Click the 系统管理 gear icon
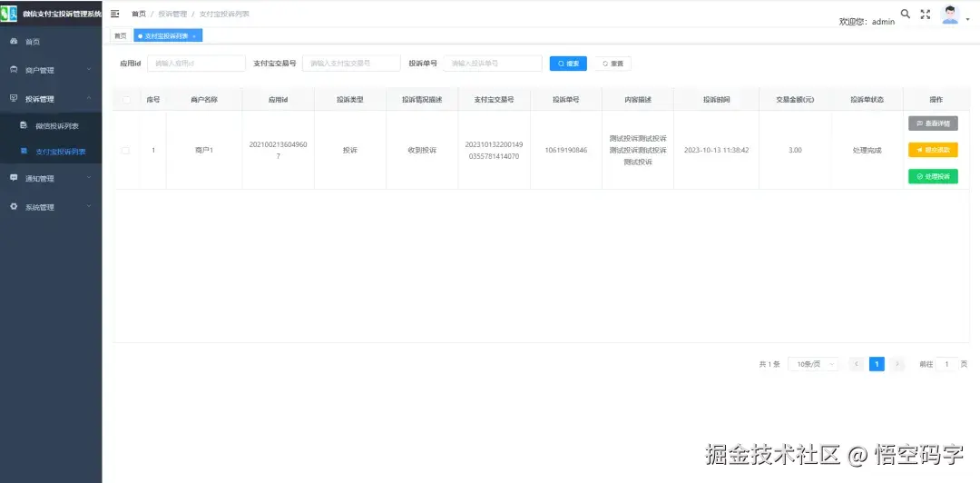Screen dimensions: 980x483 point(14,206)
